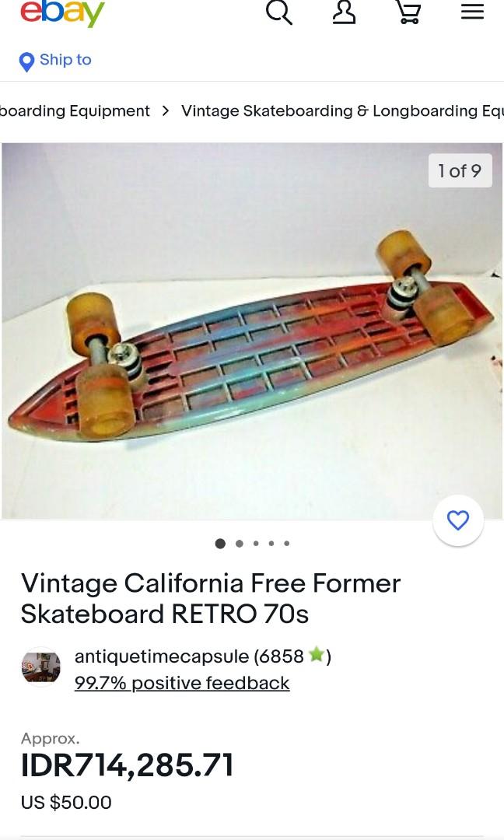The width and height of the screenshot is (504, 840).
Task: Tap the Ship to location pin
Action: (26, 62)
